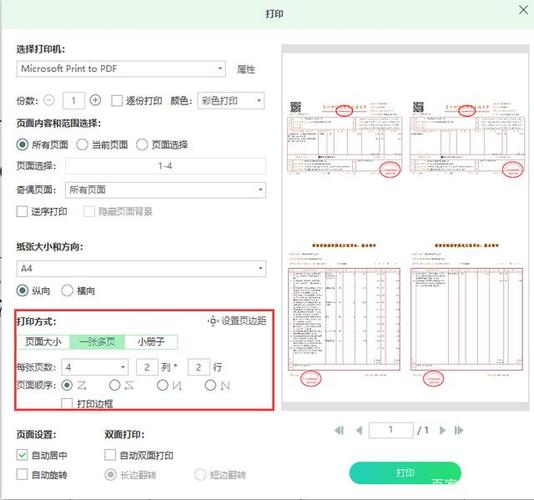Select 当前页面 radio button
The height and width of the screenshot is (500, 534).
point(82,144)
